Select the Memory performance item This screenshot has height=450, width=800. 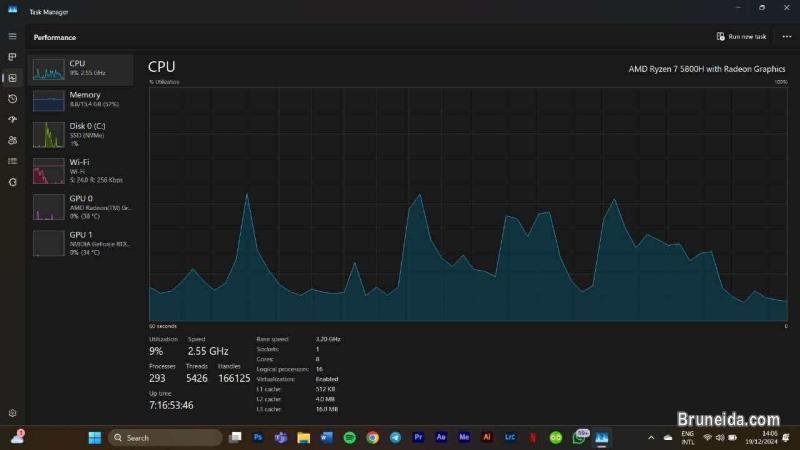tap(81, 100)
